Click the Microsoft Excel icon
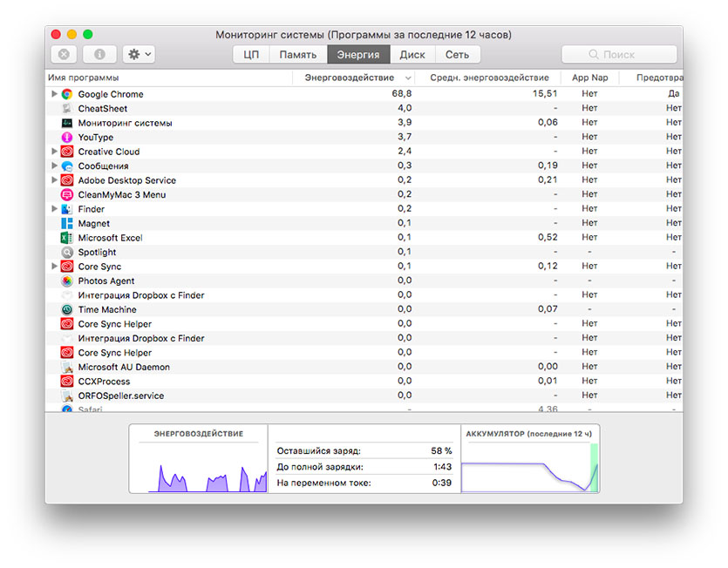The width and height of the screenshot is (728, 568). 67,238
